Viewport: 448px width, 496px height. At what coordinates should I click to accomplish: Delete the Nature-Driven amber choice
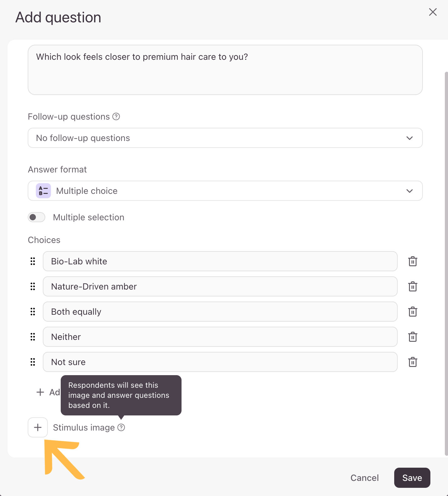[412, 286]
